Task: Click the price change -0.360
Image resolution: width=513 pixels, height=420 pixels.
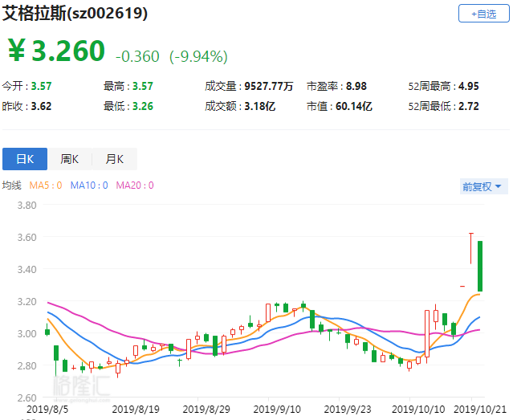Action: point(137,56)
